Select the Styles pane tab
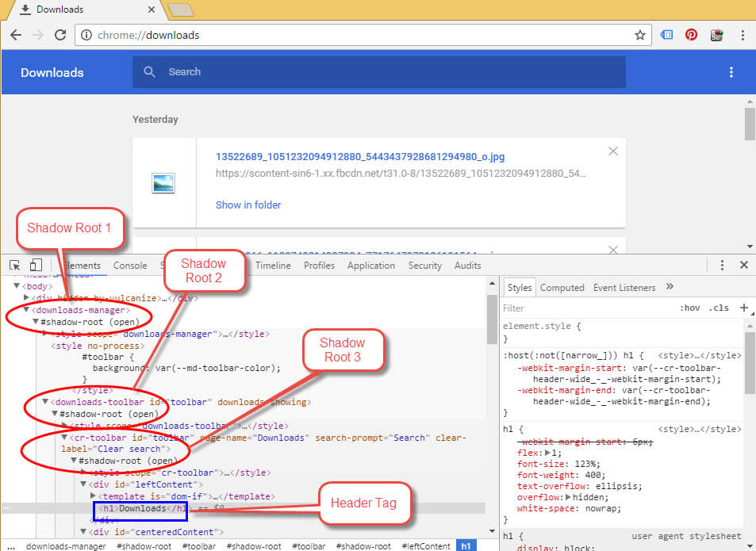This screenshot has width=756, height=551. coord(520,288)
